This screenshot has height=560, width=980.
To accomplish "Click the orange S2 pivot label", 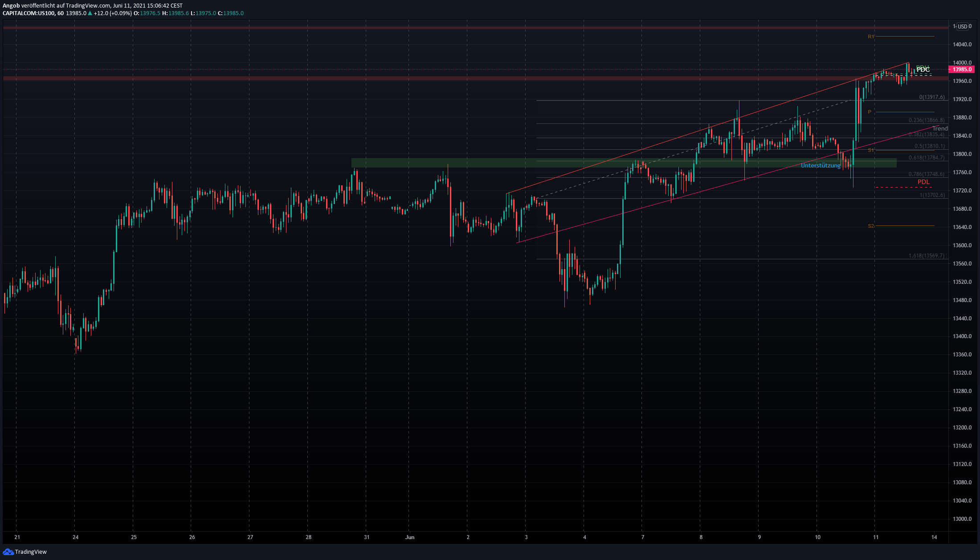I will tap(871, 226).
